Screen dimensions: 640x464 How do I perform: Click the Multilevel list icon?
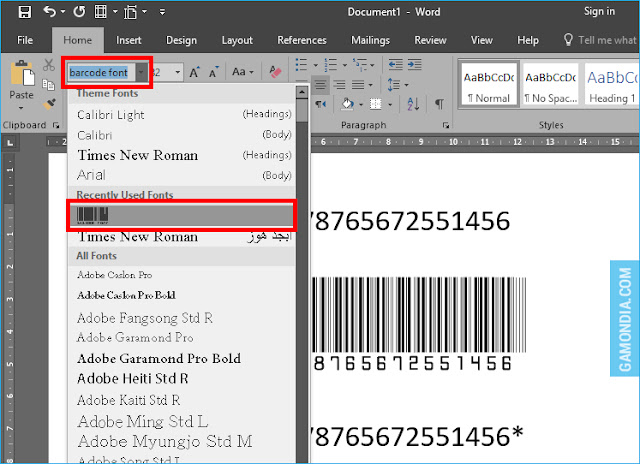360,64
